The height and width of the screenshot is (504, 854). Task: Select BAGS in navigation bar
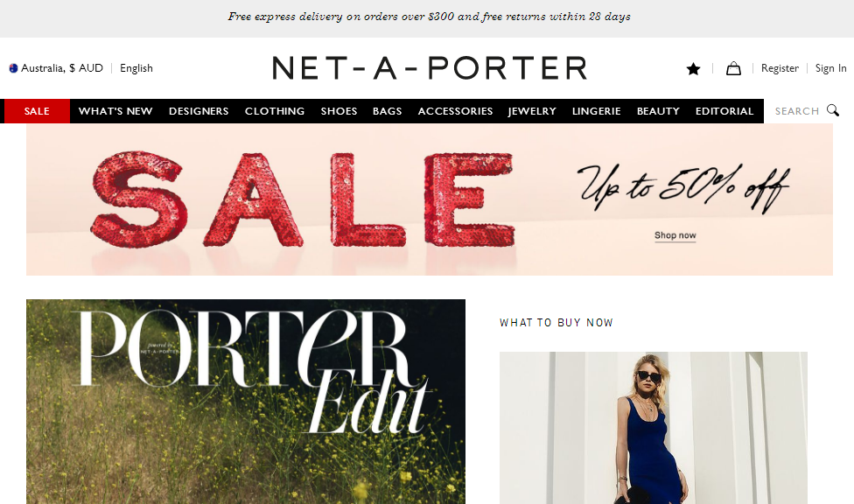pos(388,111)
